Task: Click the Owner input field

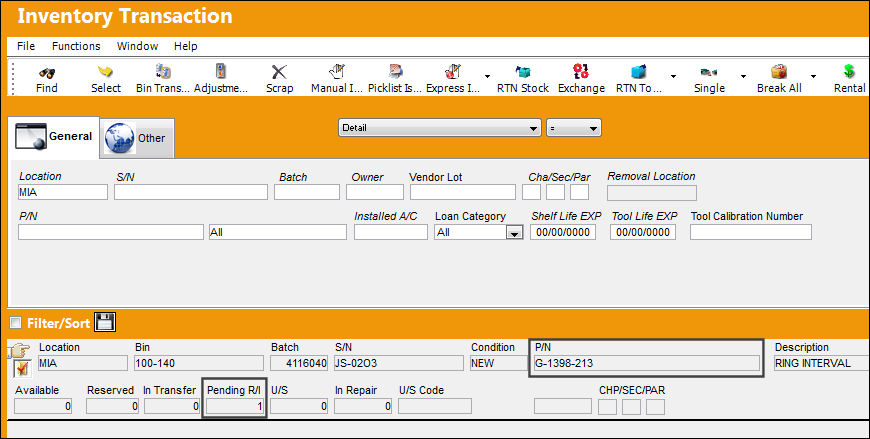Action: (375, 193)
